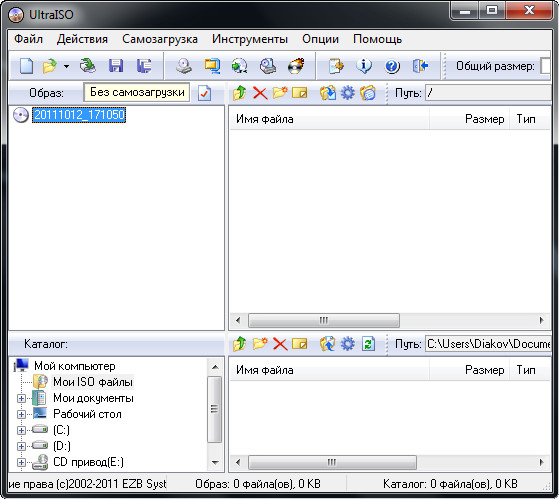Select the 20111012_171050 image node
560x500 pixels.
(79, 115)
